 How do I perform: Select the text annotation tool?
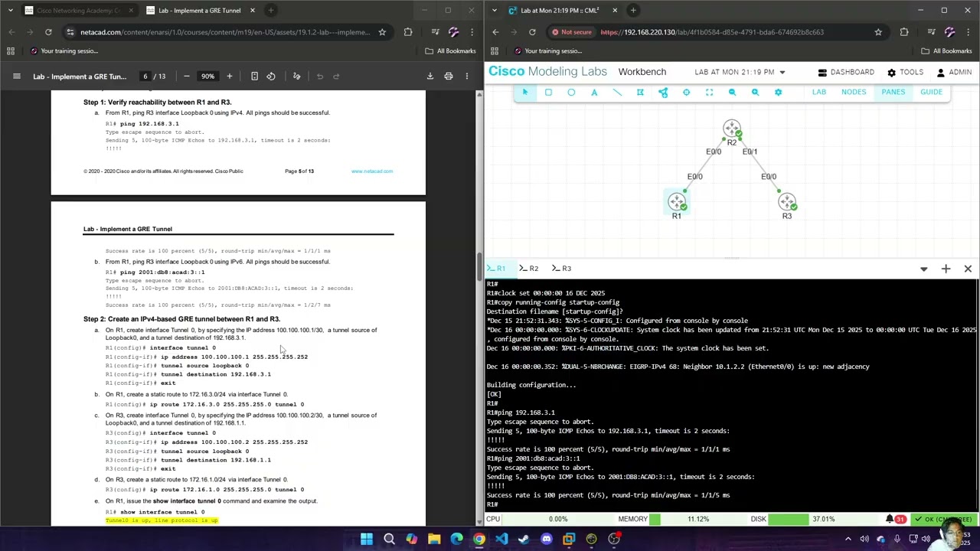coord(594,92)
